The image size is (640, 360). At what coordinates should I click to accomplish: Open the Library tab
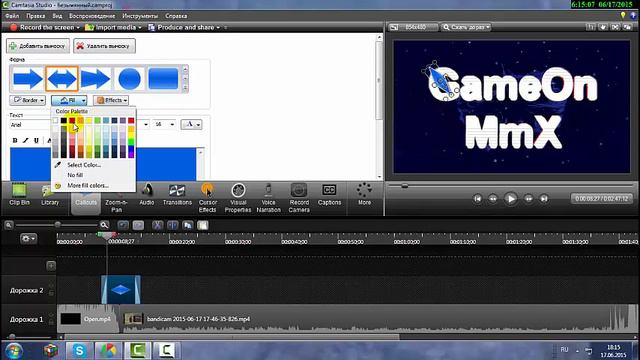click(50, 195)
